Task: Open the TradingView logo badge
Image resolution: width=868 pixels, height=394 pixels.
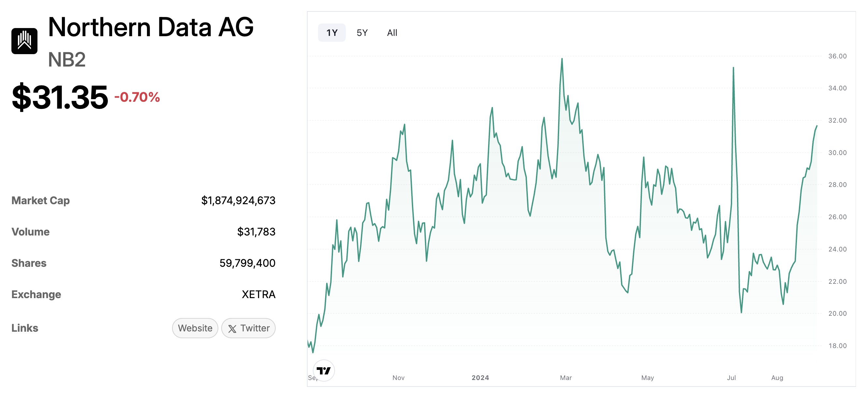Action: pos(324,371)
